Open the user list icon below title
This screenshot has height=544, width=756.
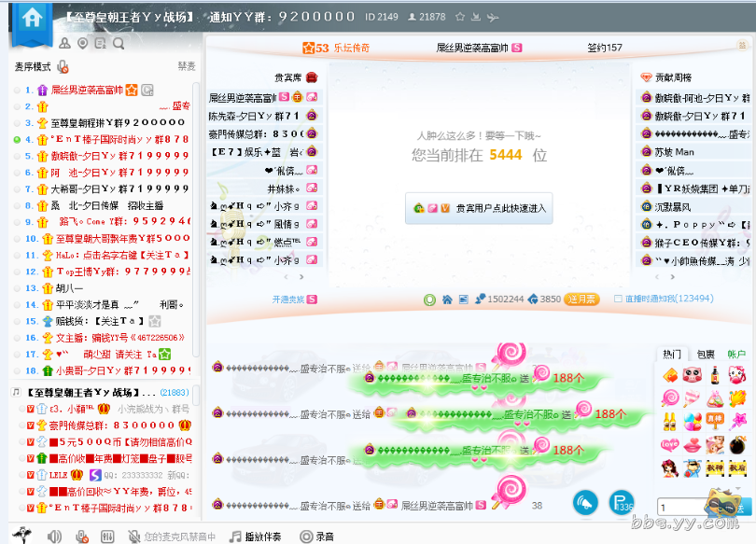(64, 43)
